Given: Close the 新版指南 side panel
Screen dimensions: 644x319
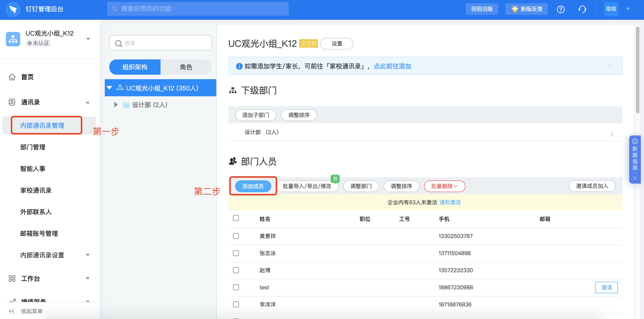Looking at the screenshot, I should pos(635,178).
